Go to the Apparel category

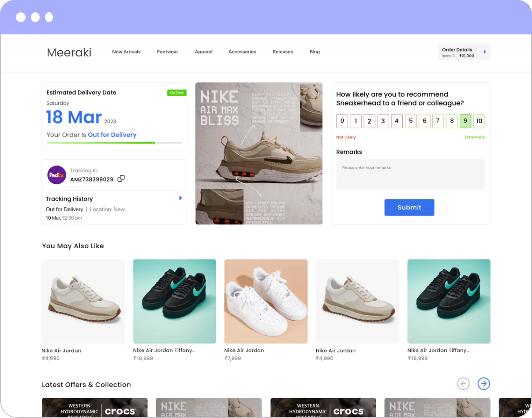[x=204, y=52]
